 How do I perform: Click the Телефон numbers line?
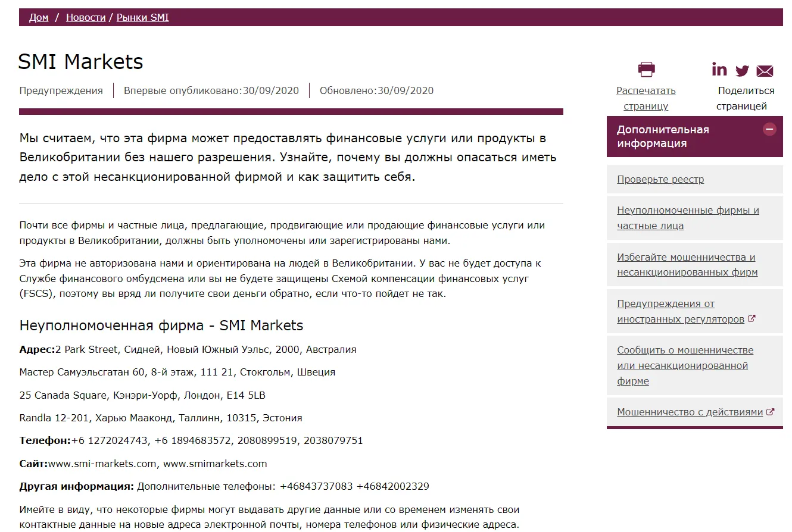[191, 440]
